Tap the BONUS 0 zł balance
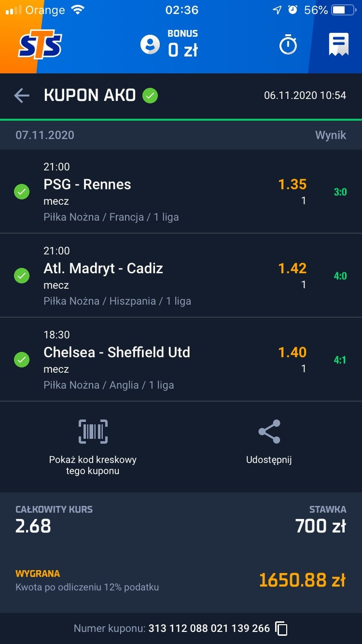This screenshot has width=362, height=644. point(182,44)
